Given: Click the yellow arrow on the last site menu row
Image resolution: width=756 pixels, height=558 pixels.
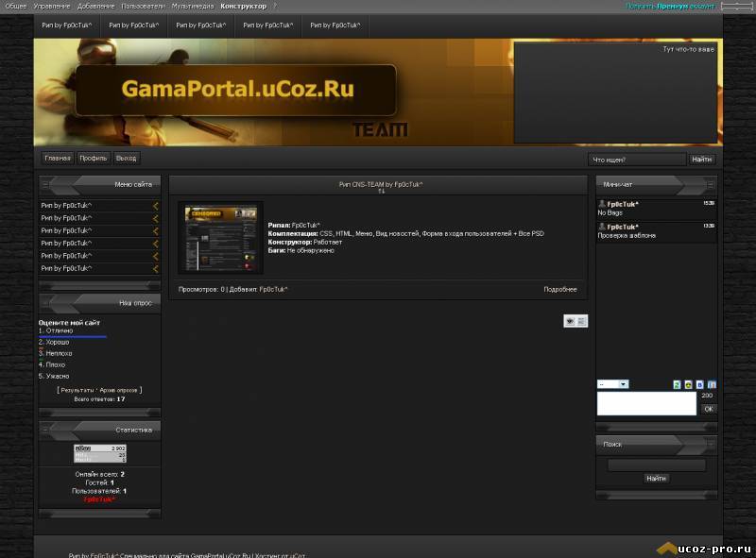Looking at the screenshot, I should point(155,268).
